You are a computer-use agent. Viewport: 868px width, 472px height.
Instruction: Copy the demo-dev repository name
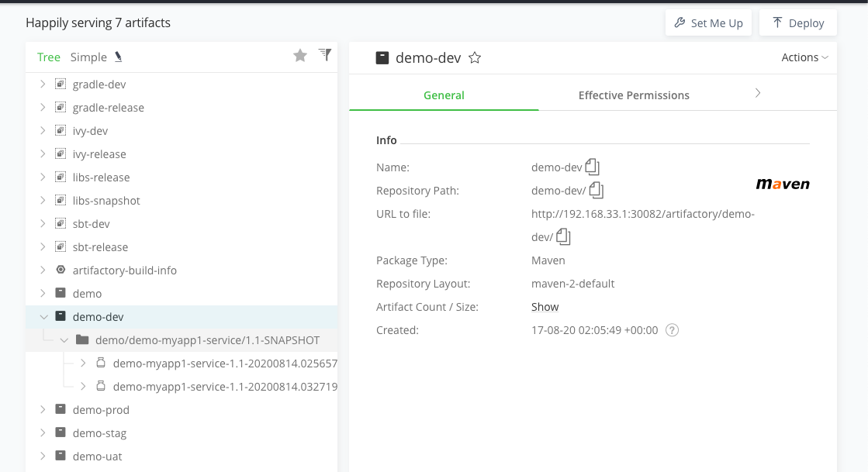593,167
